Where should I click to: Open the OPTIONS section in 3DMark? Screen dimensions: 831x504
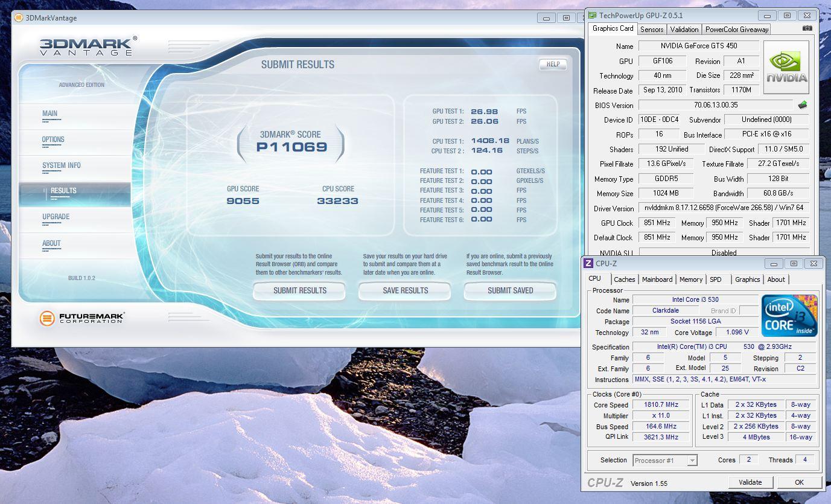(x=53, y=139)
